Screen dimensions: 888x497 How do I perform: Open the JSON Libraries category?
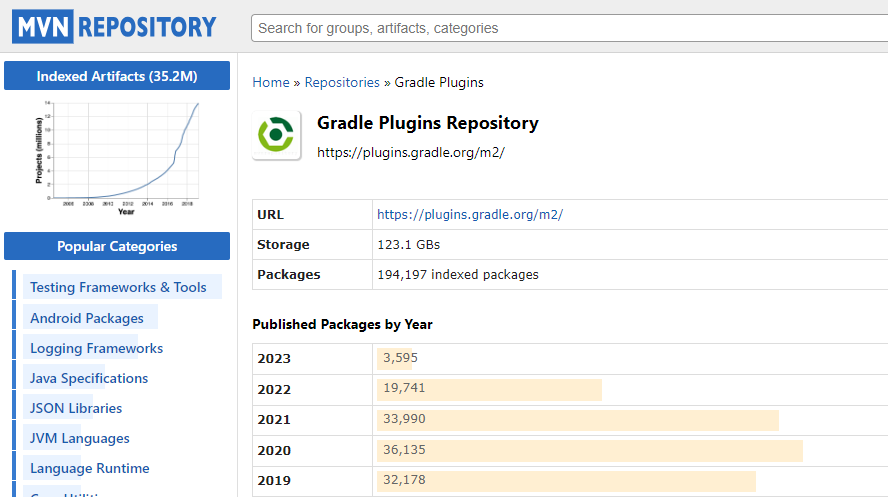click(76, 408)
